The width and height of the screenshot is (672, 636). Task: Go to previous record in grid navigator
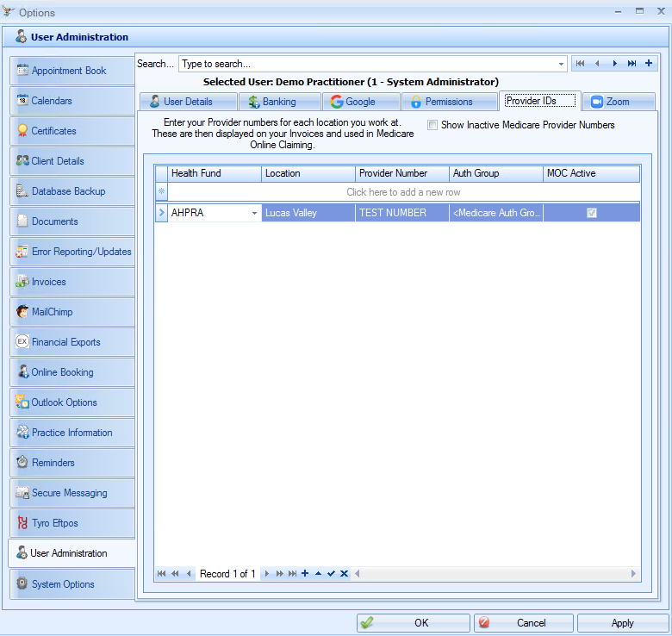coord(189,573)
